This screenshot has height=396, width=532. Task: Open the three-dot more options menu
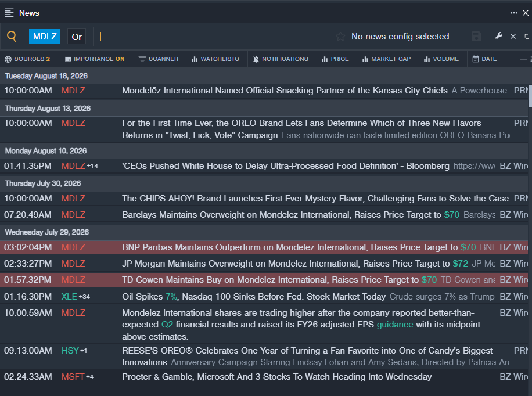[x=513, y=13]
